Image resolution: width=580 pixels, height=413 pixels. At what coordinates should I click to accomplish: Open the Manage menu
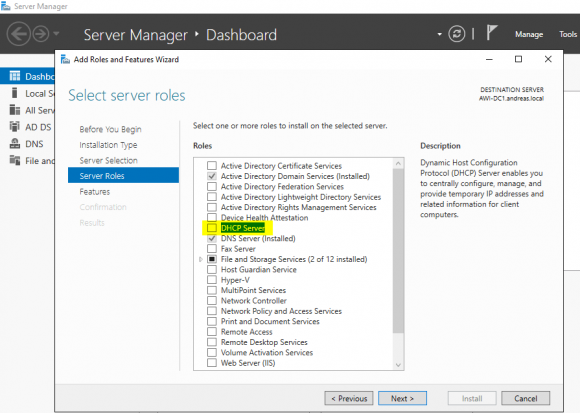point(529,34)
